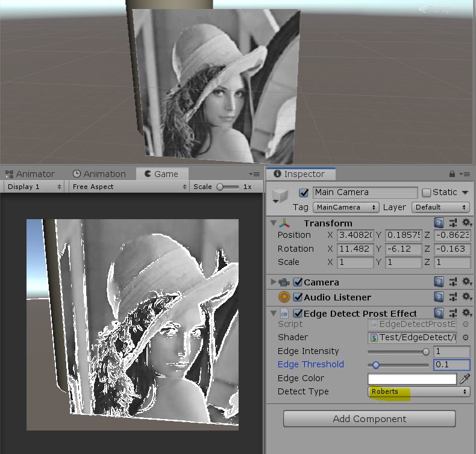Edit the Main Camera name field
The image size is (476, 454).
[x=365, y=193]
